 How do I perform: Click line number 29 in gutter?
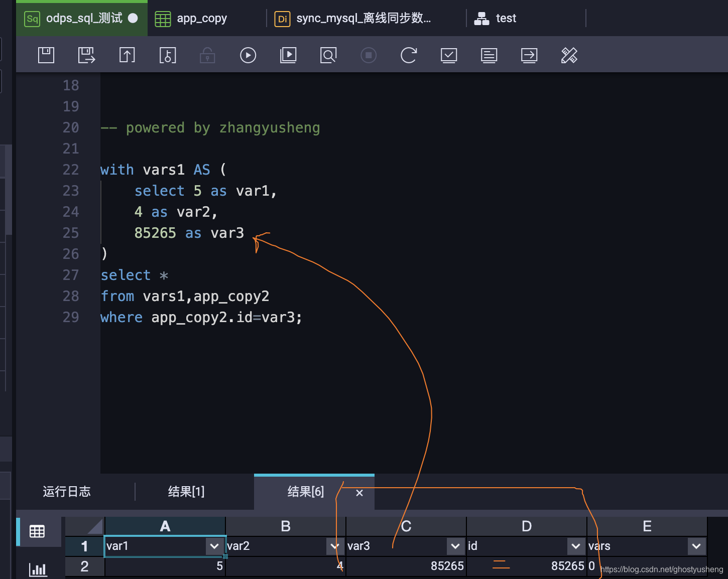pyautogui.click(x=71, y=317)
